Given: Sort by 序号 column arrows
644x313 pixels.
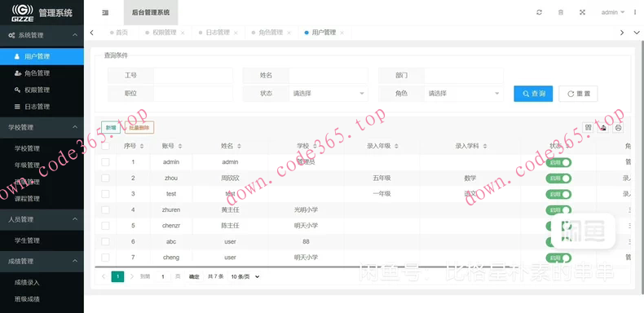Looking at the screenshot, I should tap(142, 146).
